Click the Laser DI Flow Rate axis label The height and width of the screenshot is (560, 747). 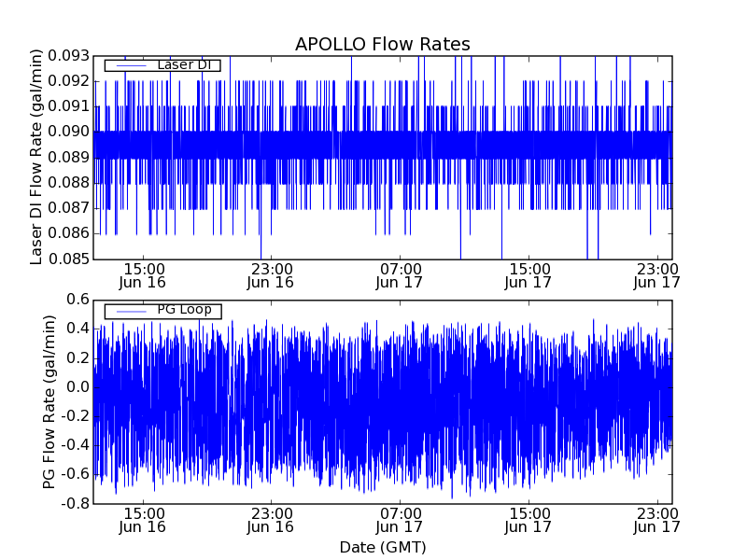point(36,157)
